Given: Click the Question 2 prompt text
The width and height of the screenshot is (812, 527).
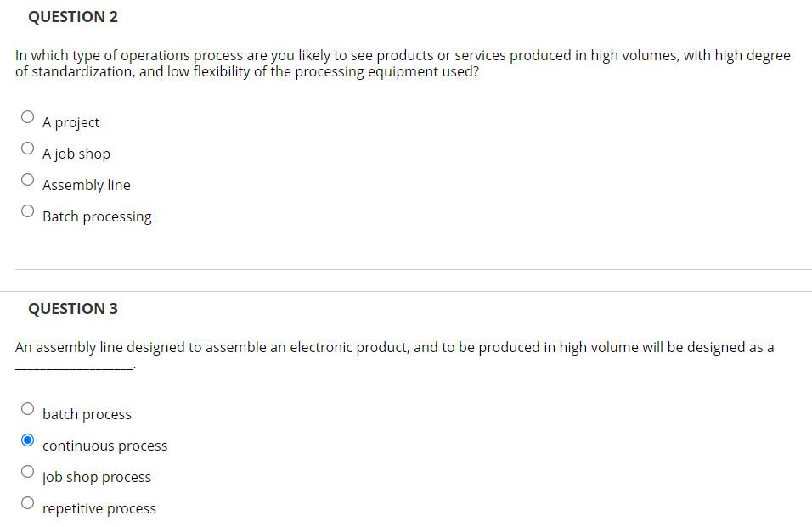Looking at the screenshot, I should click(403, 63).
